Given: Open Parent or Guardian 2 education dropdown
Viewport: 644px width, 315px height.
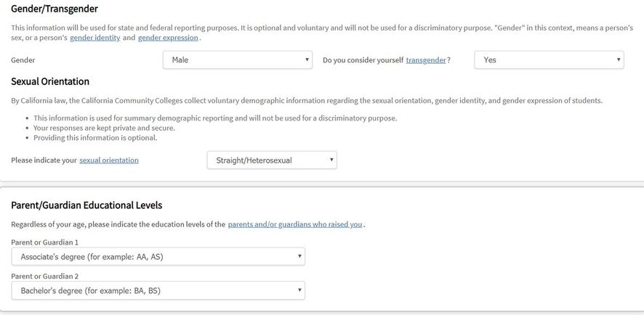Looking at the screenshot, I should coord(158,291).
